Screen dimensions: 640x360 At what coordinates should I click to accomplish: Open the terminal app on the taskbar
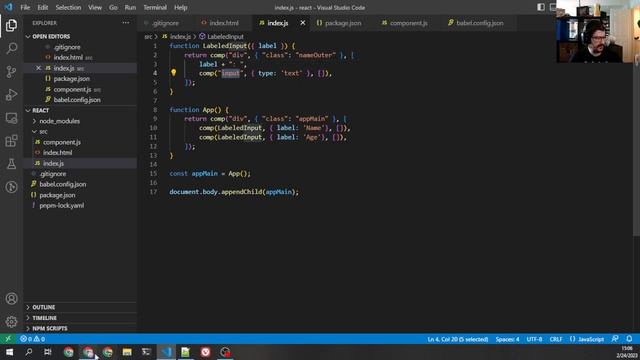click(x=146, y=352)
